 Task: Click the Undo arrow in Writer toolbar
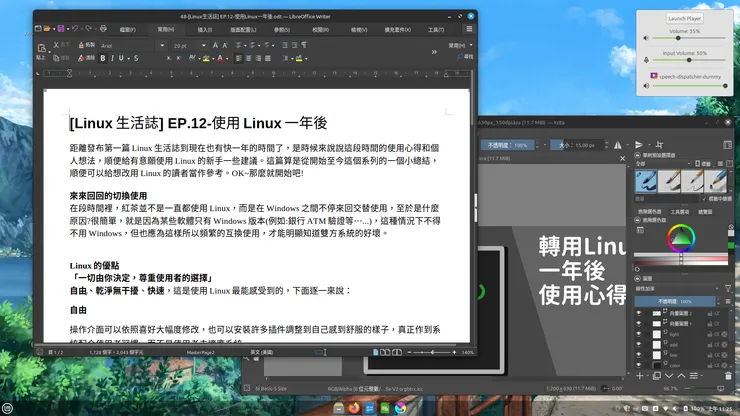tap(75, 29)
